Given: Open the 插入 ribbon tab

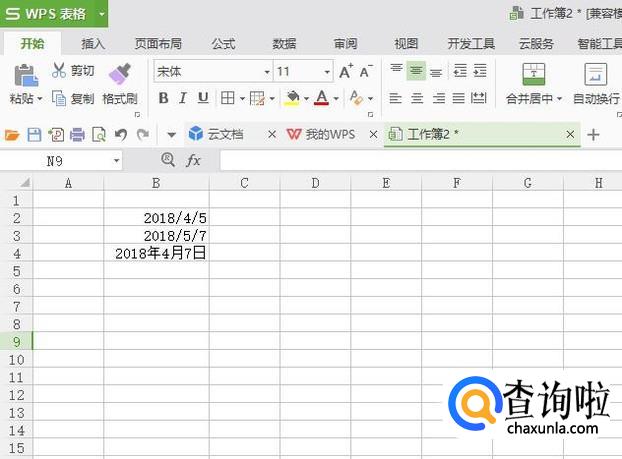Looking at the screenshot, I should [x=93, y=43].
